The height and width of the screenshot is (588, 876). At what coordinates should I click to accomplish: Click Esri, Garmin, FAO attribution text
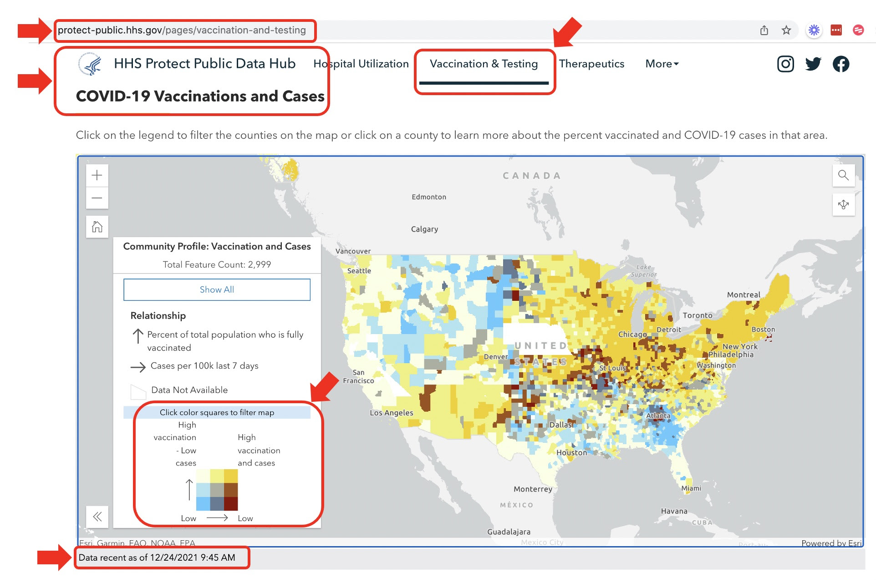point(137,543)
